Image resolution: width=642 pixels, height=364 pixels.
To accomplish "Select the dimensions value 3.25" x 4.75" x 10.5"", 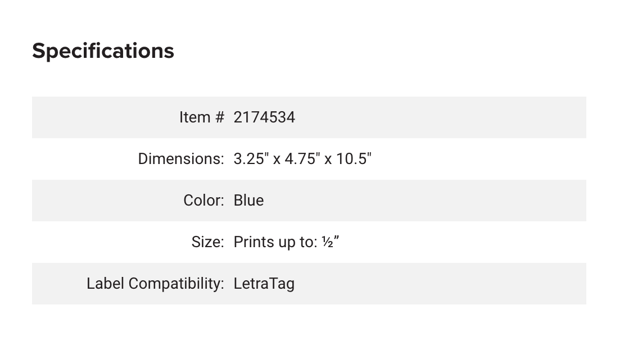I will click(302, 158).
